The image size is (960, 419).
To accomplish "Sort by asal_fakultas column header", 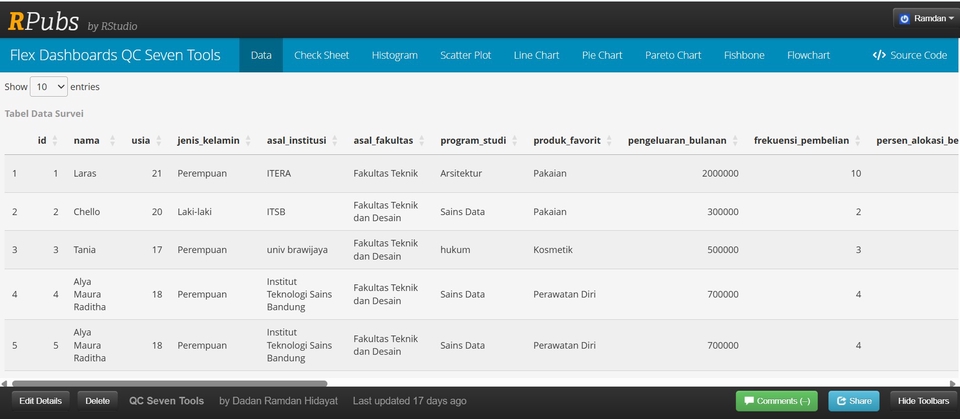I will pos(389,140).
